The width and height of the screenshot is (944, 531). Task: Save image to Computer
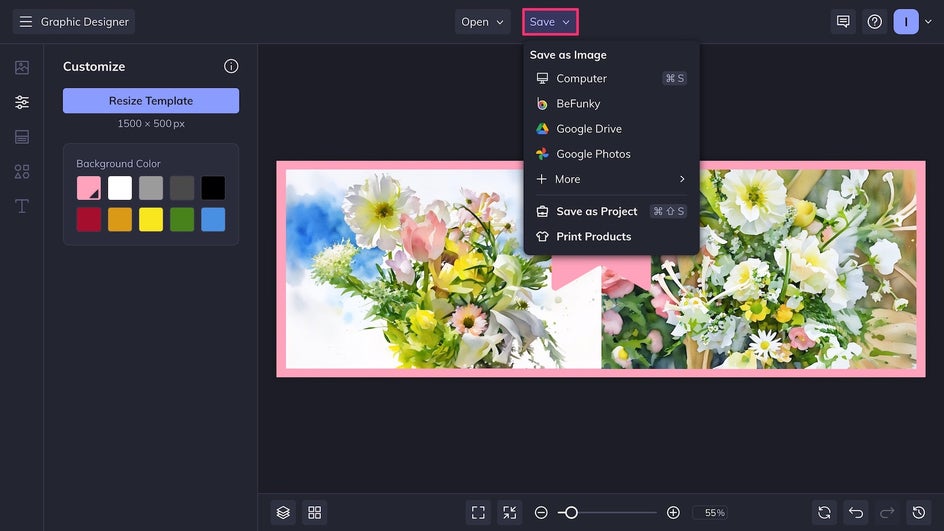point(611,78)
